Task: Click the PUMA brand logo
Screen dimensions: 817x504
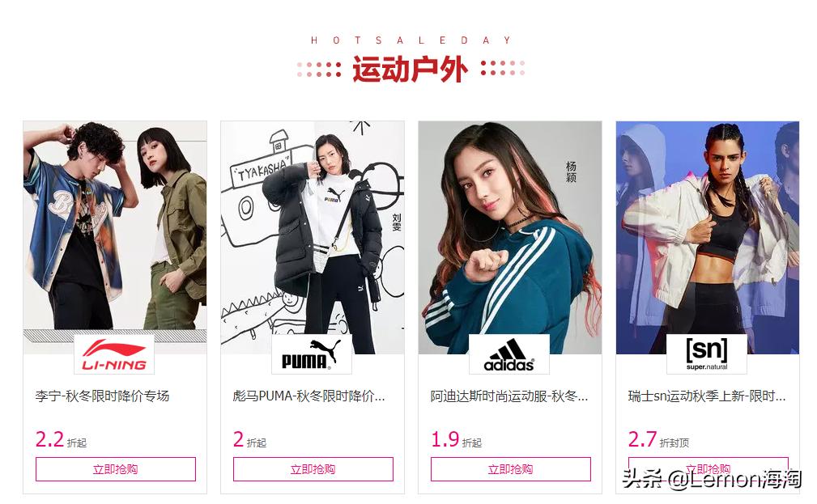Action: tap(312, 354)
